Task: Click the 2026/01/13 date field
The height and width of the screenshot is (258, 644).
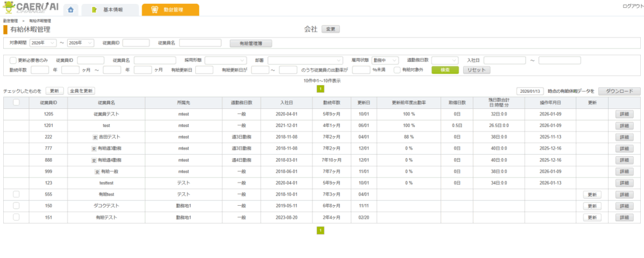Action: coord(530,91)
